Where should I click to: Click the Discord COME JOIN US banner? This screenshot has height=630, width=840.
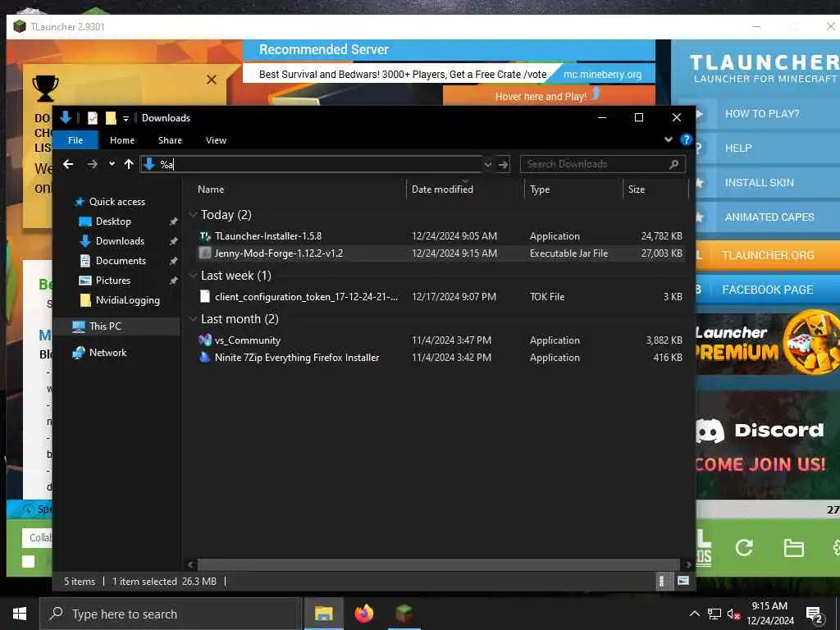click(768, 445)
